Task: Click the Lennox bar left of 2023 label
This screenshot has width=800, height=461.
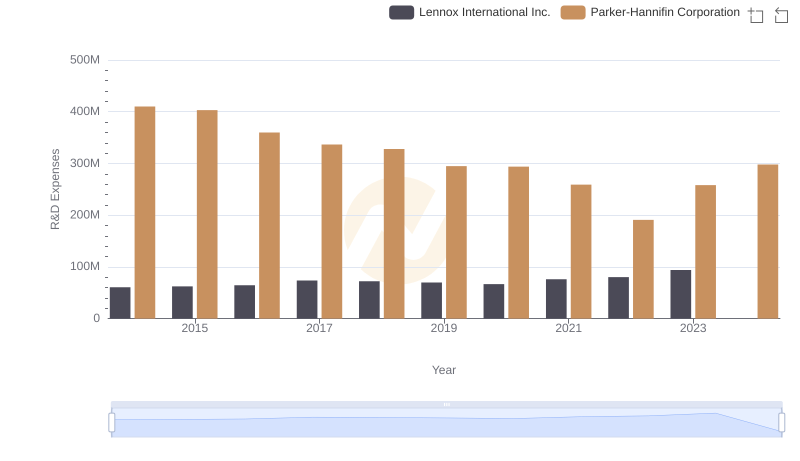Action: coord(681,294)
